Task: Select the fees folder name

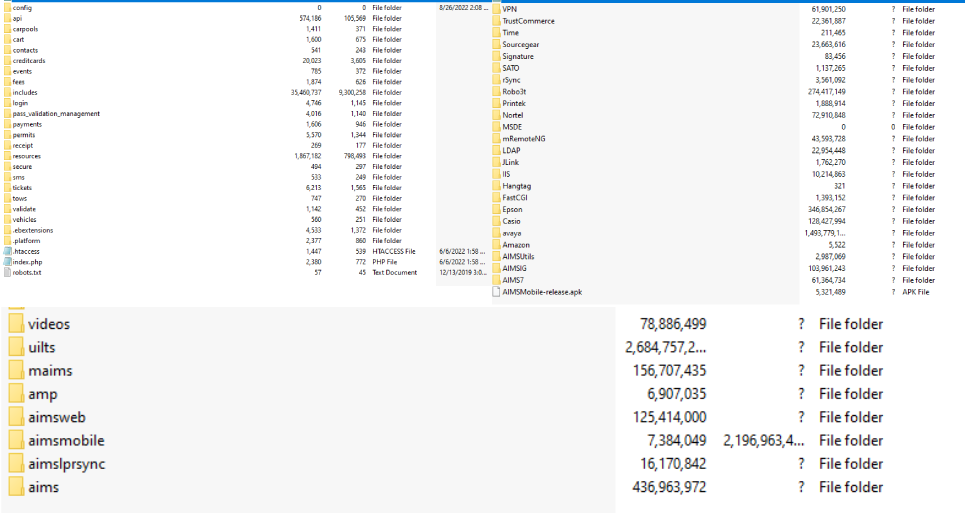Action: (18, 82)
